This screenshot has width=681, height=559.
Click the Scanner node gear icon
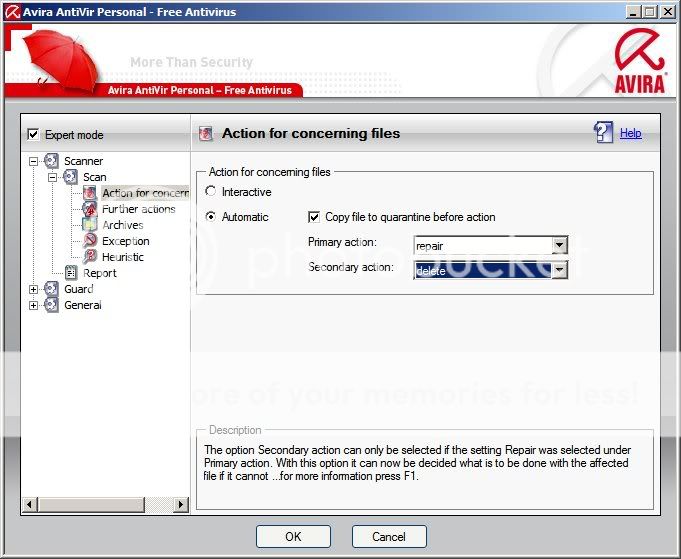coord(51,161)
